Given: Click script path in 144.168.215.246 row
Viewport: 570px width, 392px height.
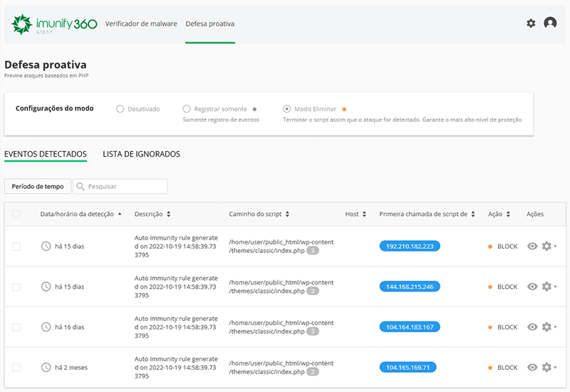Looking at the screenshot, I should 281,287.
